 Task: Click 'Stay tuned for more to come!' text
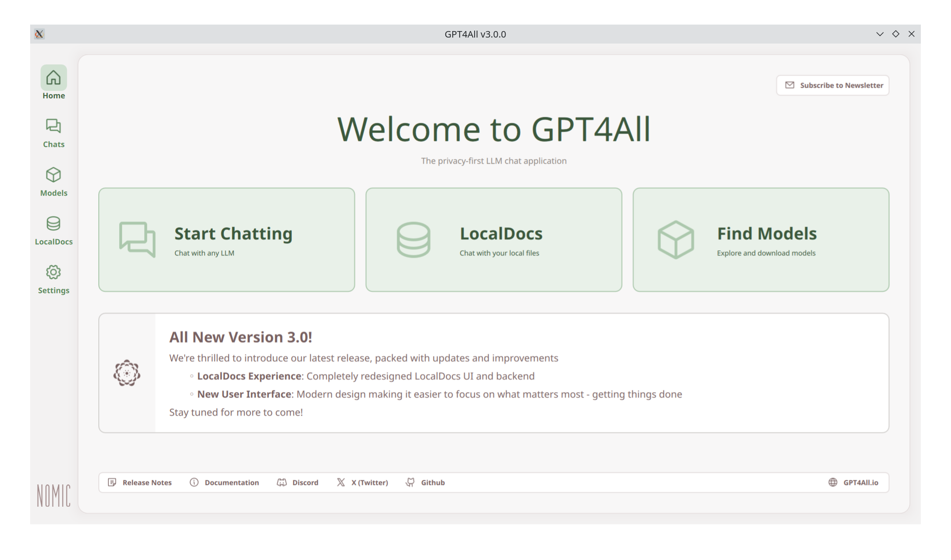[236, 412]
